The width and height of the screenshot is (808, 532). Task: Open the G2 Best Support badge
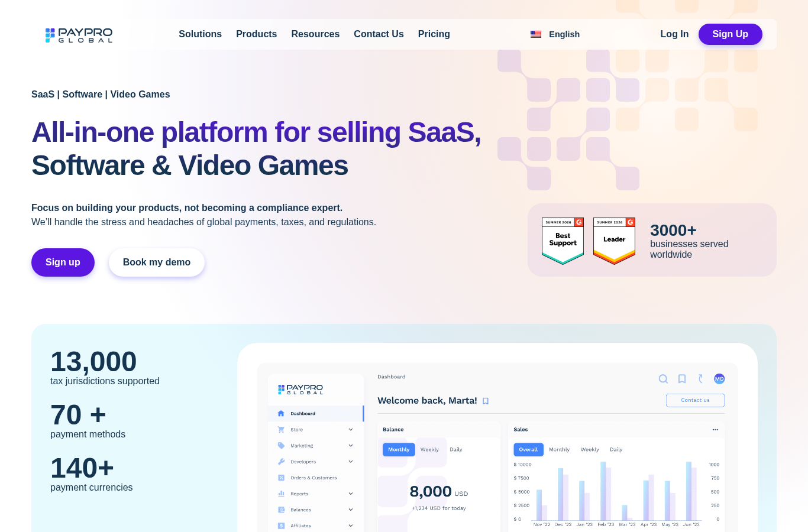(x=563, y=241)
